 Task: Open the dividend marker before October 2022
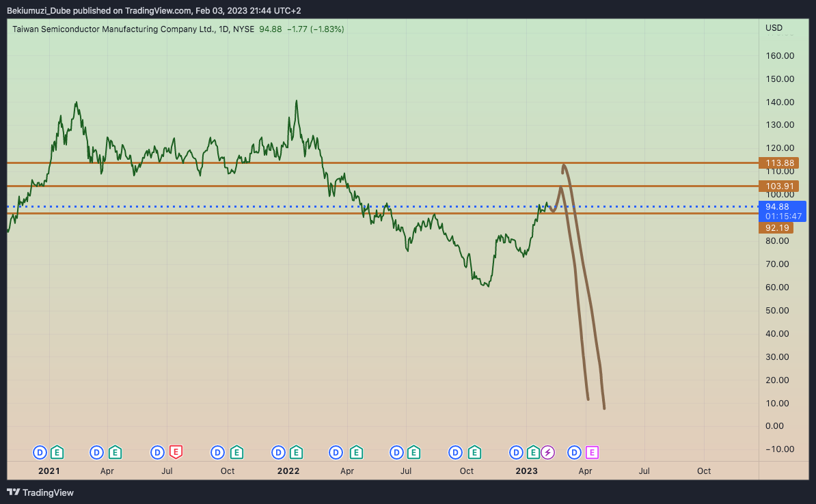click(x=455, y=453)
